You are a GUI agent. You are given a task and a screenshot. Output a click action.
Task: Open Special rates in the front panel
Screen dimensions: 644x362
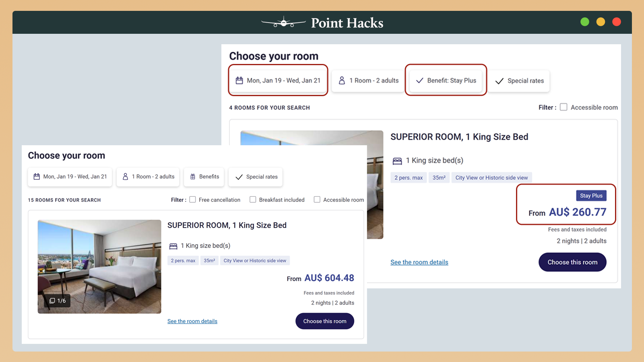256,177
